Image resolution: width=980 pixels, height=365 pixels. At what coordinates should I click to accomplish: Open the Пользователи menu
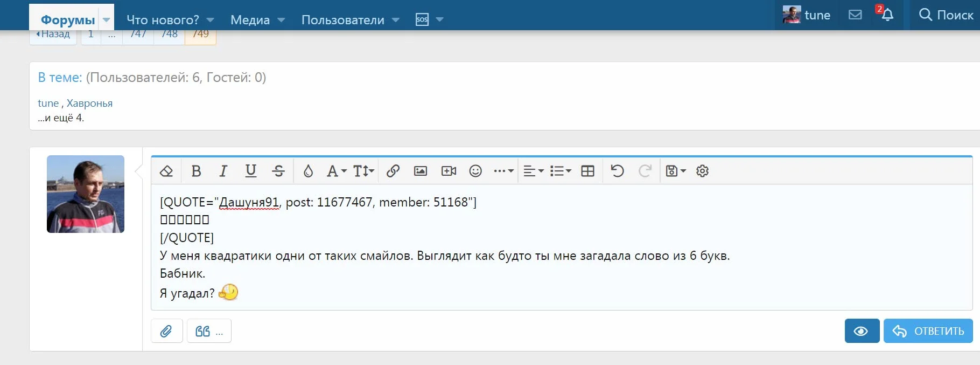342,20
